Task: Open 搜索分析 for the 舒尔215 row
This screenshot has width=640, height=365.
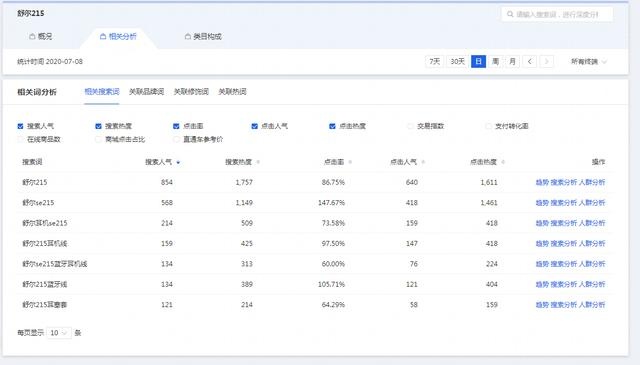Action: tap(564, 182)
